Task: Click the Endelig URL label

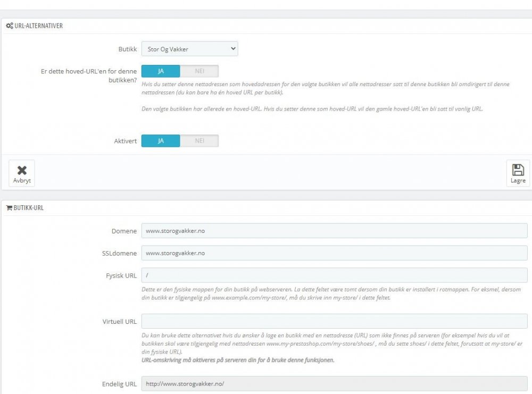Action: pos(119,384)
